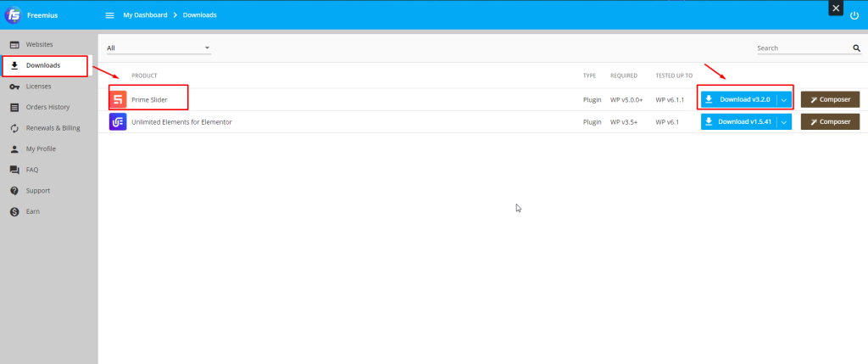Image resolution: width=868 pixels, height=364 pixels.
Task: Select the Prime Slider product name
Action: (149, 100)
